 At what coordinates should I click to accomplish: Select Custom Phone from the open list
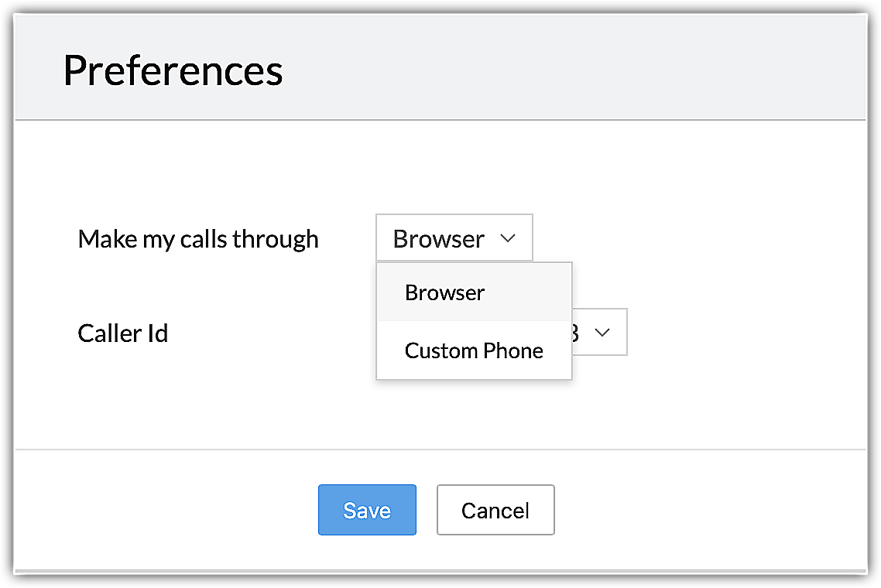click(474, 350)
